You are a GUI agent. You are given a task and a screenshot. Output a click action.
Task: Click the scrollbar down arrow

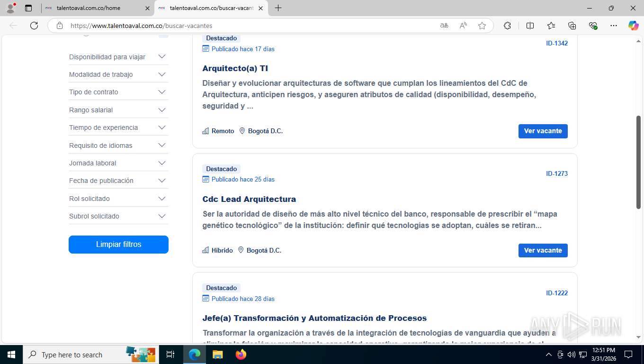(x=638, y=337)
